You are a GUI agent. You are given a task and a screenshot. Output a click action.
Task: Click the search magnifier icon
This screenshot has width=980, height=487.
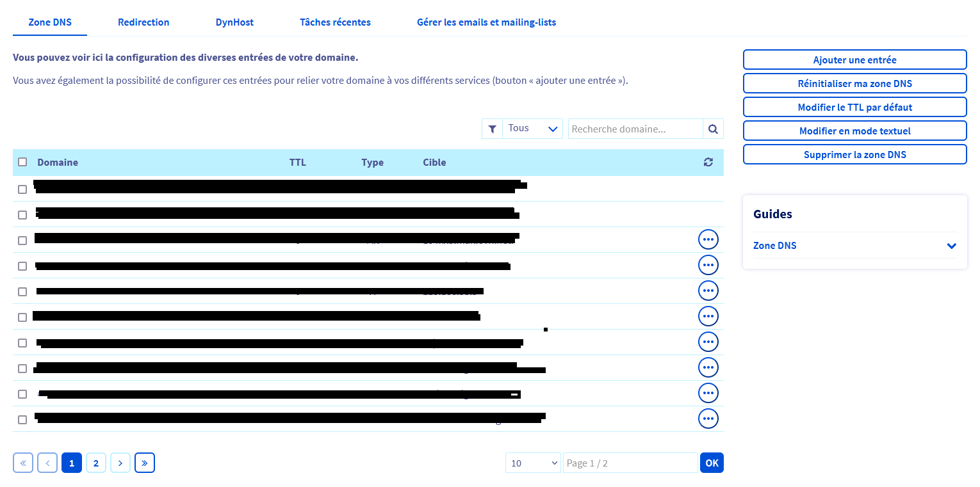coord(713,129)
